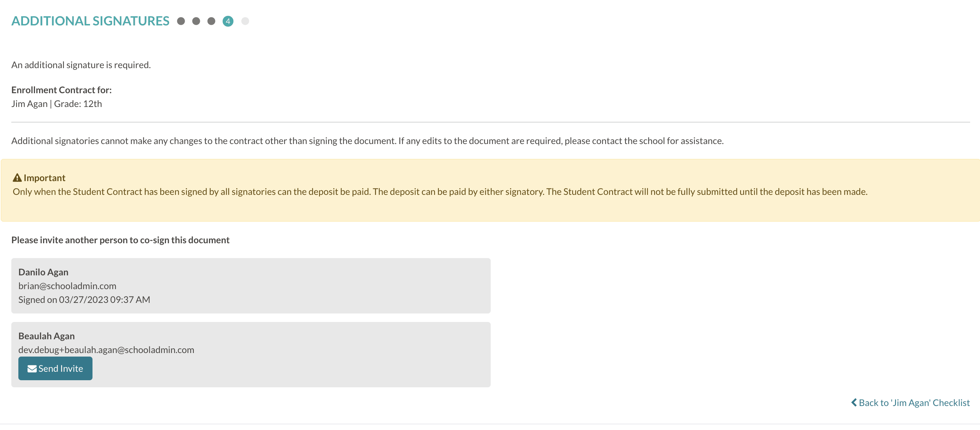Viewport: 980px width, 430px height.
Task: Click the brian@schooladmin.com email address
Action: [x=67, y=286]
